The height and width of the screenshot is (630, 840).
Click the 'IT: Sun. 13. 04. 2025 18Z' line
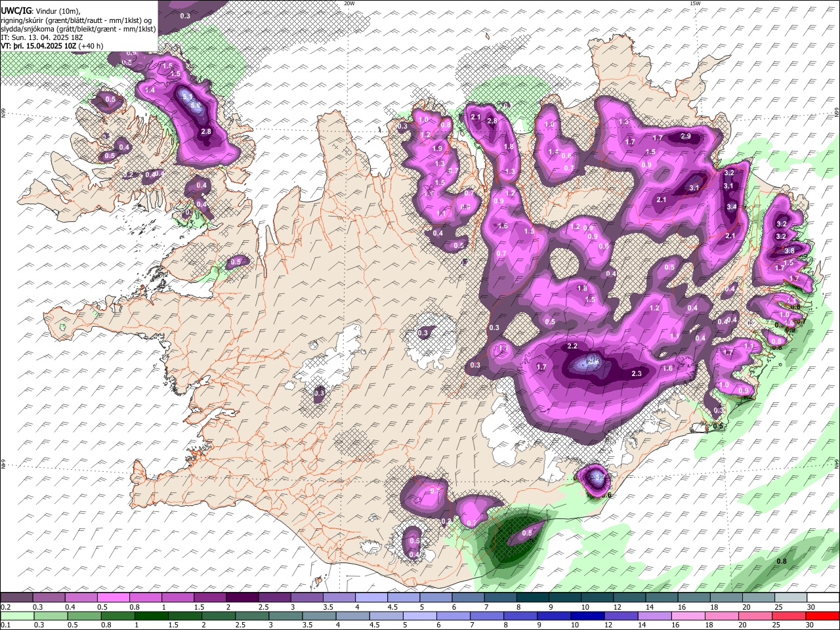point(42,37)
